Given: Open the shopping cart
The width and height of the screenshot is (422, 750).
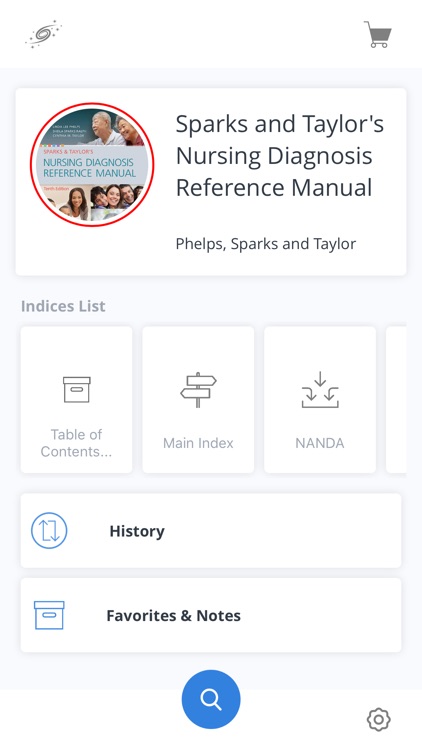Looking at the screenshot, I should (378, 34).
